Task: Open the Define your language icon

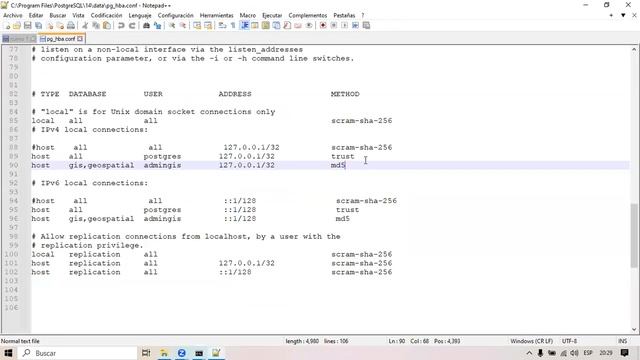Action: click(x=255, y=26)
